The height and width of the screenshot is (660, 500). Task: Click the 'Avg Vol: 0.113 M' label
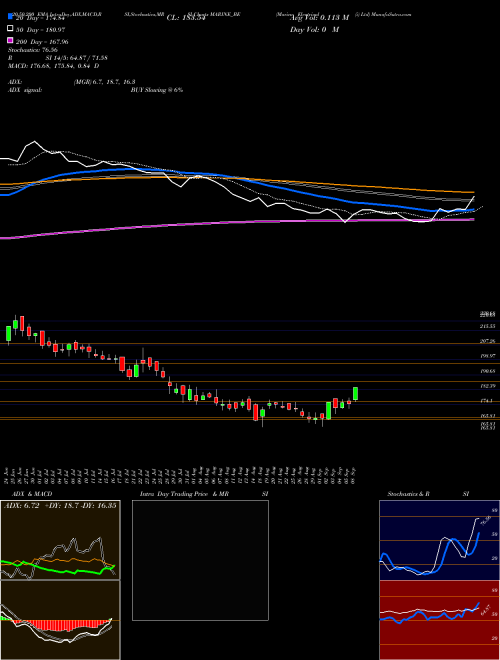(x=319, y=18)
